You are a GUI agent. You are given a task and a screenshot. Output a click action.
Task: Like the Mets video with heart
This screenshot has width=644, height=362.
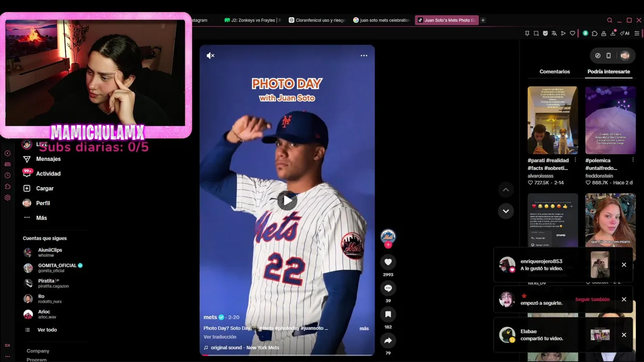tap(388, 262)
